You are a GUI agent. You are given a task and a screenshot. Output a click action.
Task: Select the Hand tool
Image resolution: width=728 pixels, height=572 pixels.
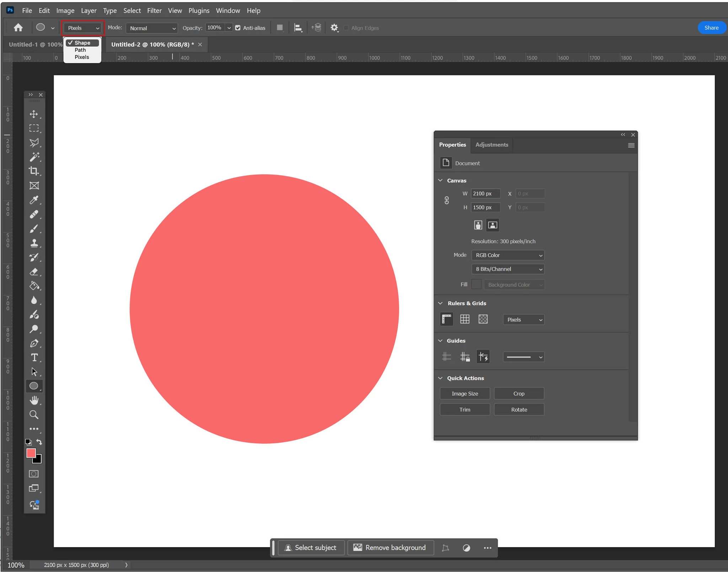click(x=34, y=400)
